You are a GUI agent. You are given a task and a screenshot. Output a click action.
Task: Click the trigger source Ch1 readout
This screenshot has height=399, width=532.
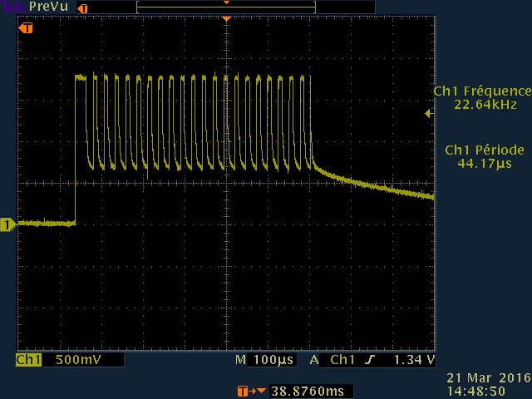342,360
